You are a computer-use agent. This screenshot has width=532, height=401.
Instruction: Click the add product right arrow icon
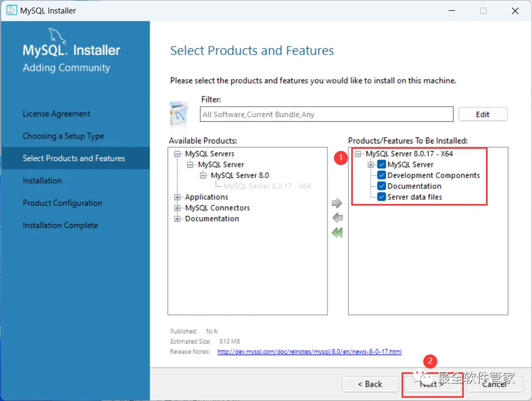coord(337,203)
